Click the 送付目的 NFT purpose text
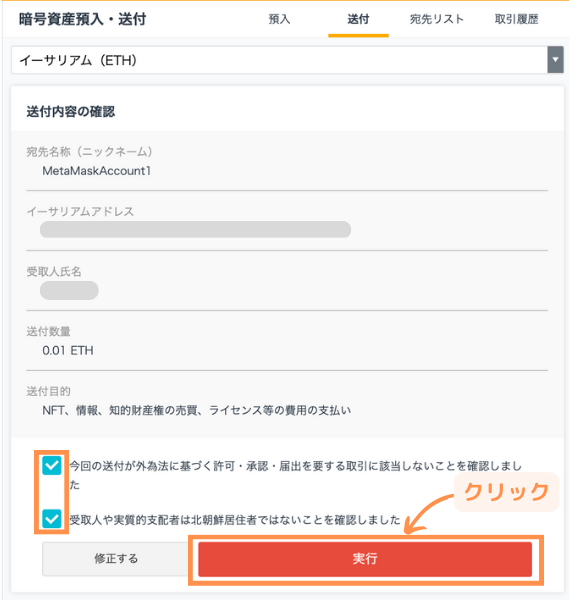Image resolution: width=577 pixels, height=600 pixels. pyautogui.click(x=196, y=410)
